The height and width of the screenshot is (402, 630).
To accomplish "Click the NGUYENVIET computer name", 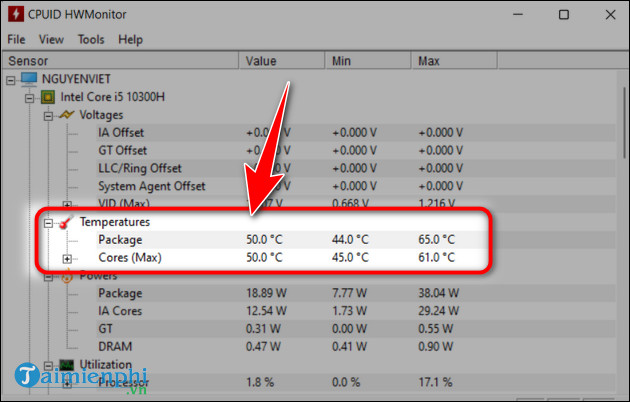I will [x=76, y=79].
